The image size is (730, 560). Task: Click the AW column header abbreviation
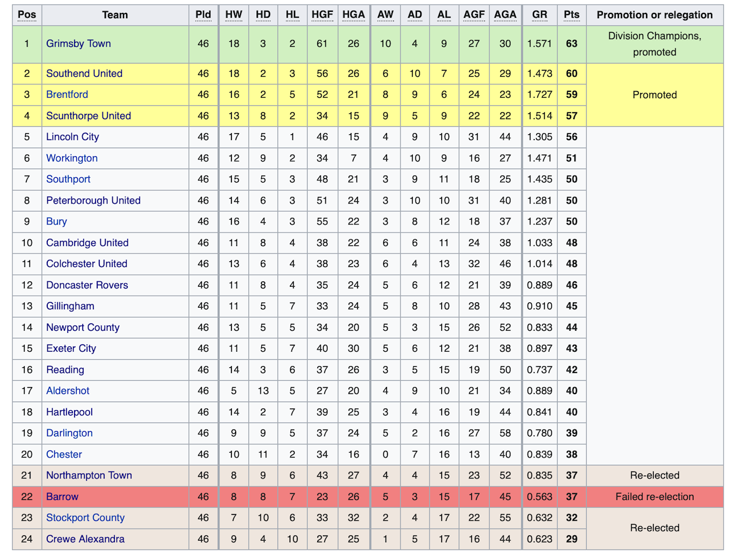[x=385, y=15]
